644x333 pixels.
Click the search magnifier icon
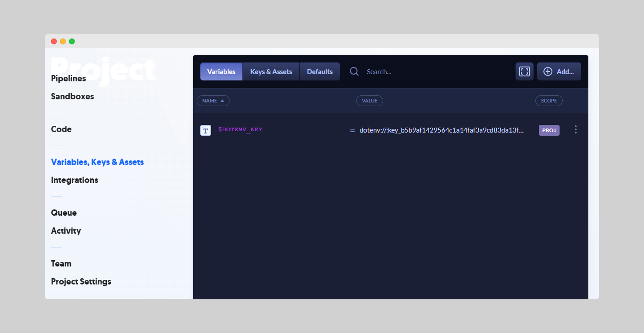(354, 71)
